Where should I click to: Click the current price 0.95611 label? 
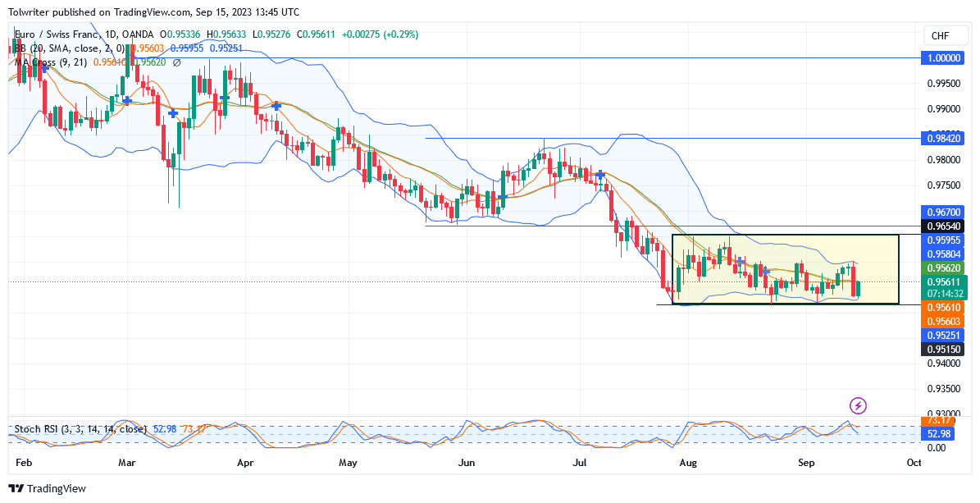coord(944,282)
